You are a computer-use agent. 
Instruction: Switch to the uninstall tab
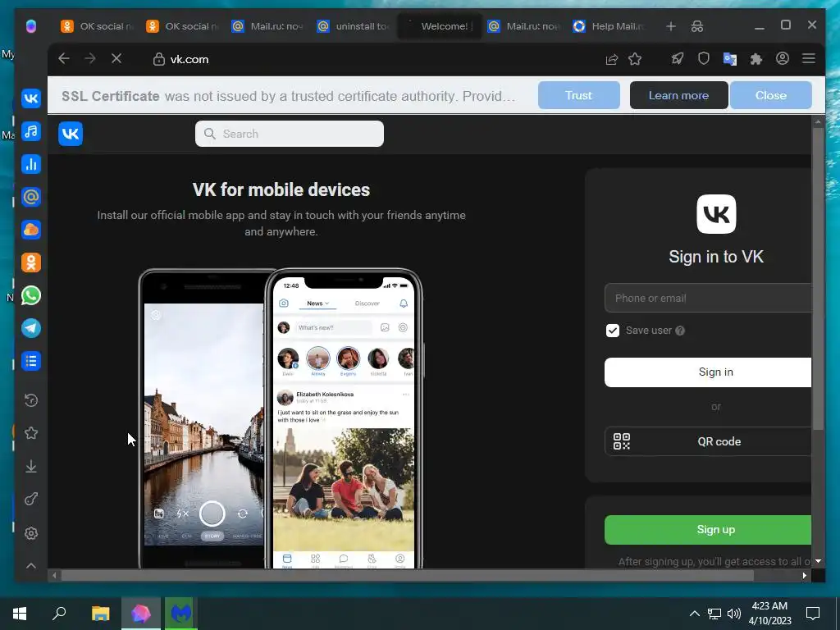click(x=353, y=25)
